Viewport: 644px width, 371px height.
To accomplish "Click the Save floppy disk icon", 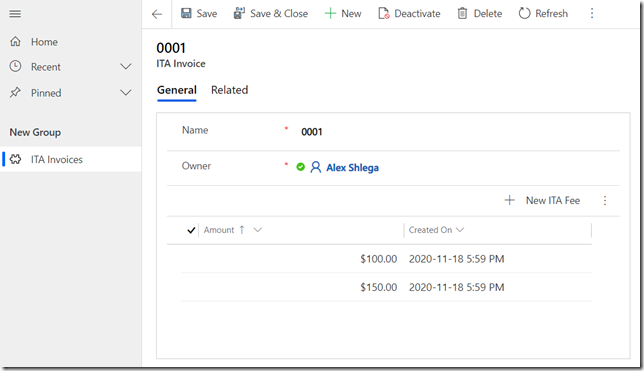I will coord(186,13).
